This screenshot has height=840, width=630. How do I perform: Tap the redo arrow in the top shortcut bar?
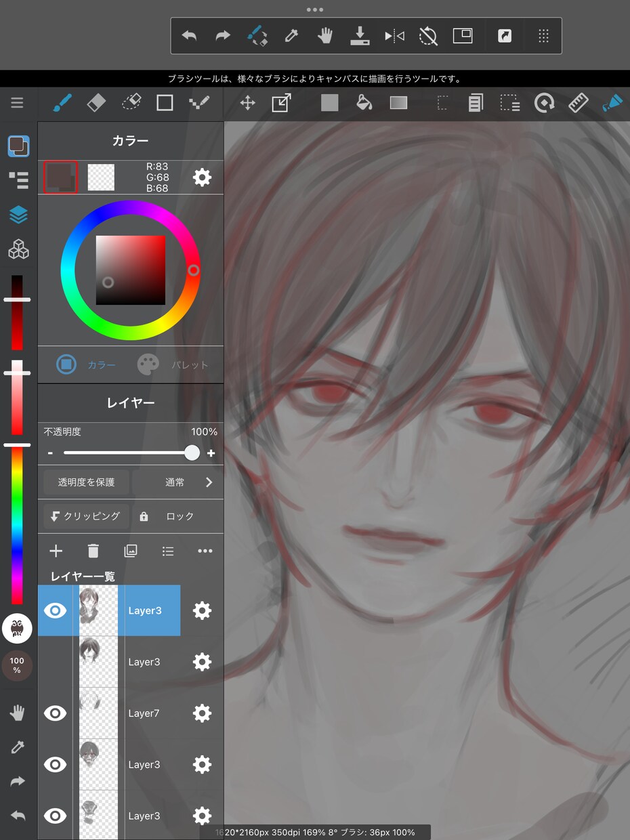(x=223, y=36)
